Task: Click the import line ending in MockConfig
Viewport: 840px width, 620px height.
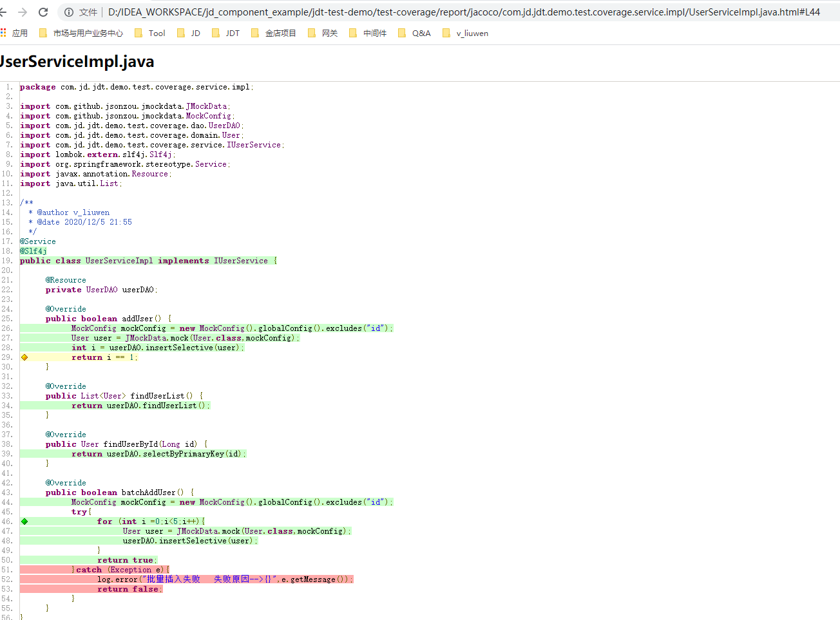Action: point(128,116)
